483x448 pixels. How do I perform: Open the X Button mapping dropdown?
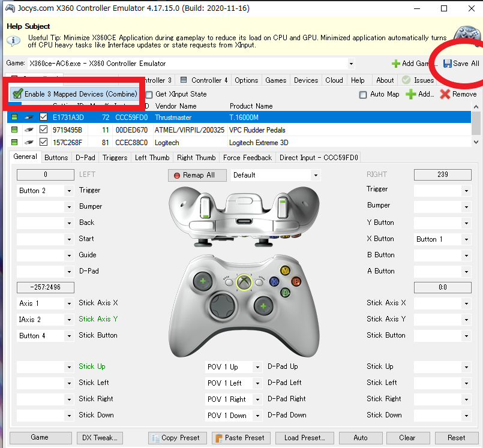coord(466,239)
